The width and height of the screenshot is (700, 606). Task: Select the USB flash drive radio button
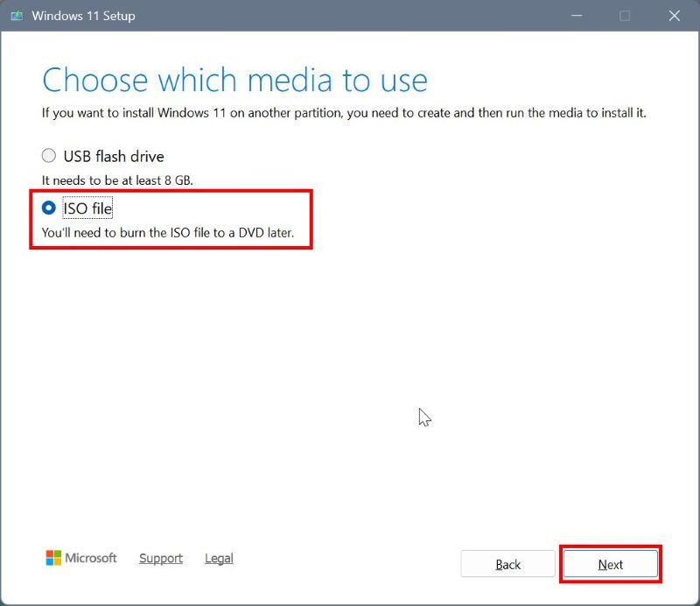tap(49, 156)
